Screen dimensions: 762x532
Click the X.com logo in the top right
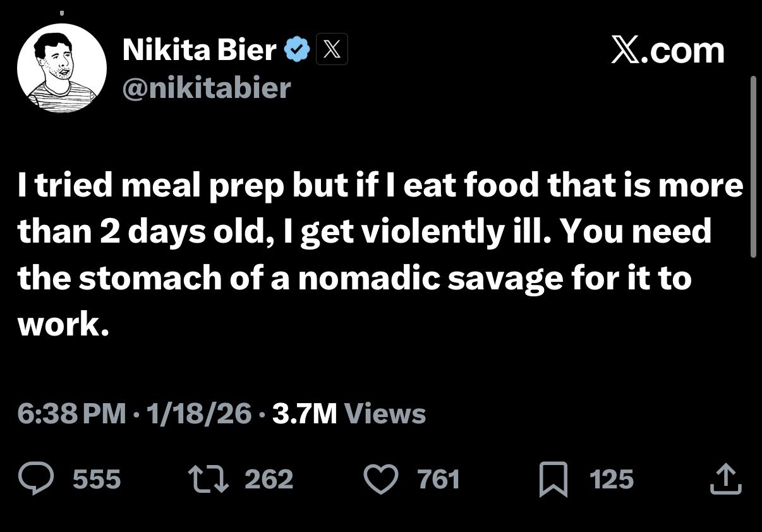[668, 51]
